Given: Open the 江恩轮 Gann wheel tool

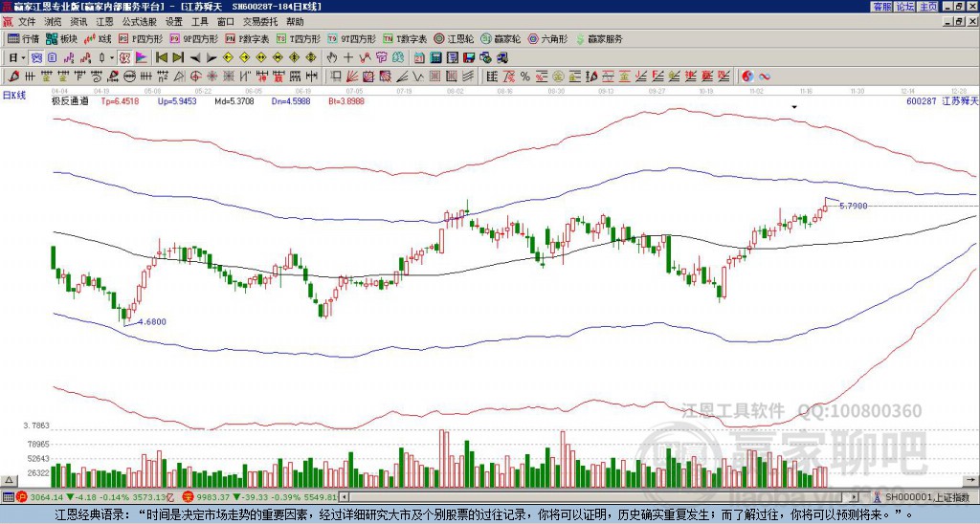Looking at the screenshot, I should click(x=454, y=38).
